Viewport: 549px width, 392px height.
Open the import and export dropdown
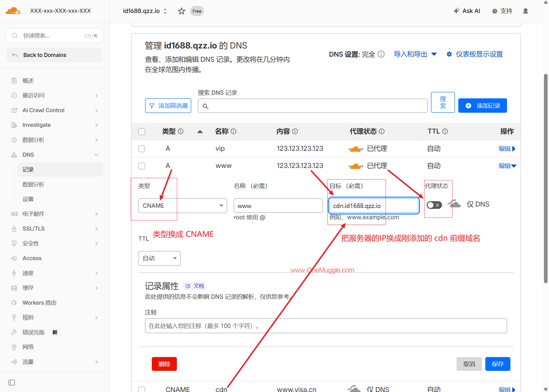tap(415, 54)
